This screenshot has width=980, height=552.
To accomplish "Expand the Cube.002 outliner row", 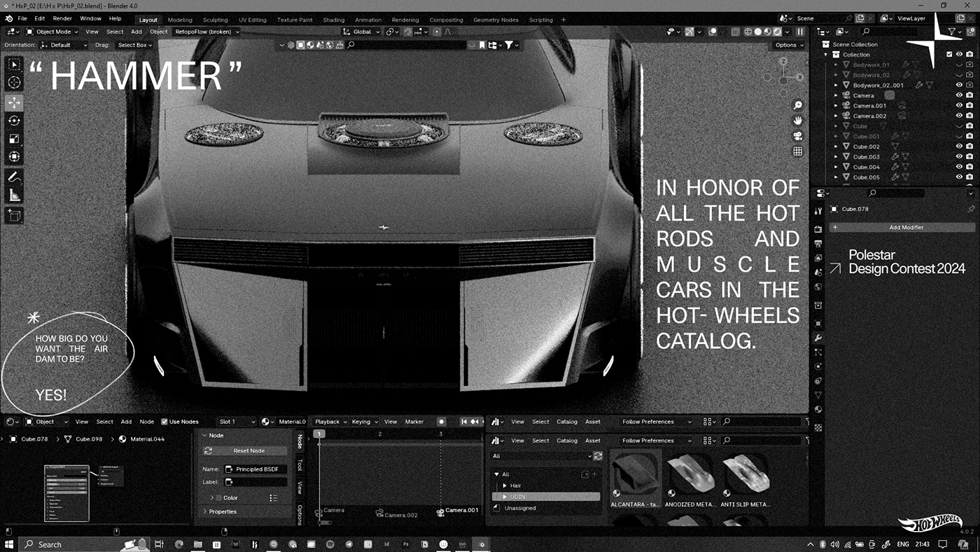I will pyautogui.click(x=836, y=147).
